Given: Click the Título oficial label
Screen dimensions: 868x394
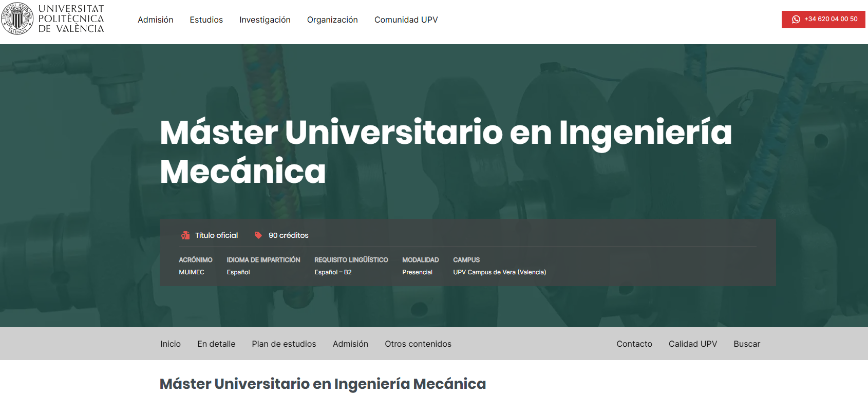Looking at the screenshot, I should (x=217, y=235).
